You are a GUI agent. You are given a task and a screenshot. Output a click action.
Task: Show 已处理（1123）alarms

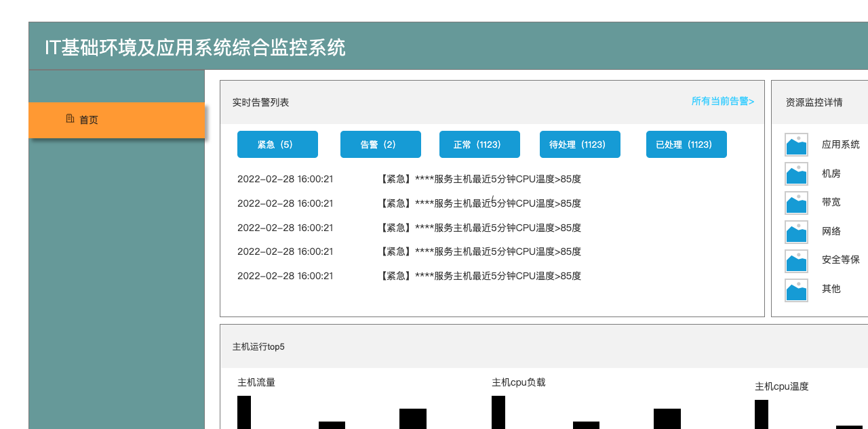coord(686,144)
